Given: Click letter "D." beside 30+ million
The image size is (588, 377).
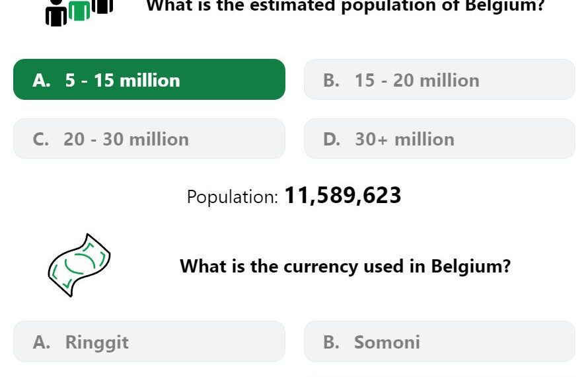Looking at the screenshot, I should point(332,140).
